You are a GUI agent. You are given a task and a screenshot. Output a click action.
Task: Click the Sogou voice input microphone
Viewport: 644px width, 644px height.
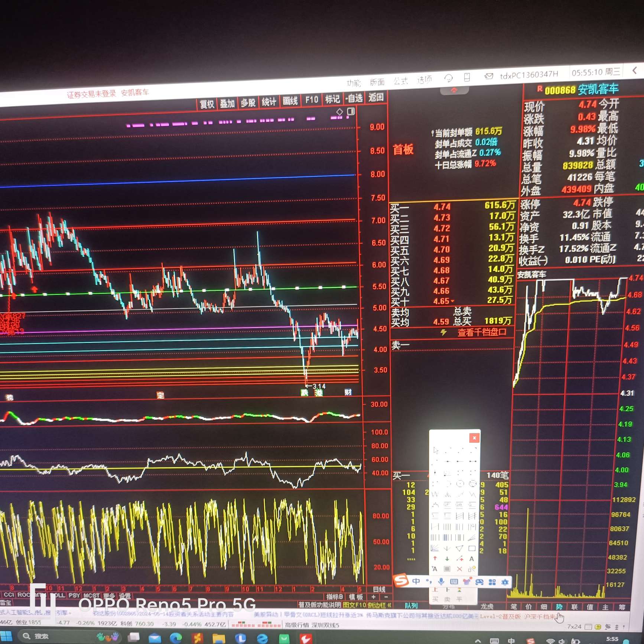click(441, 582)
